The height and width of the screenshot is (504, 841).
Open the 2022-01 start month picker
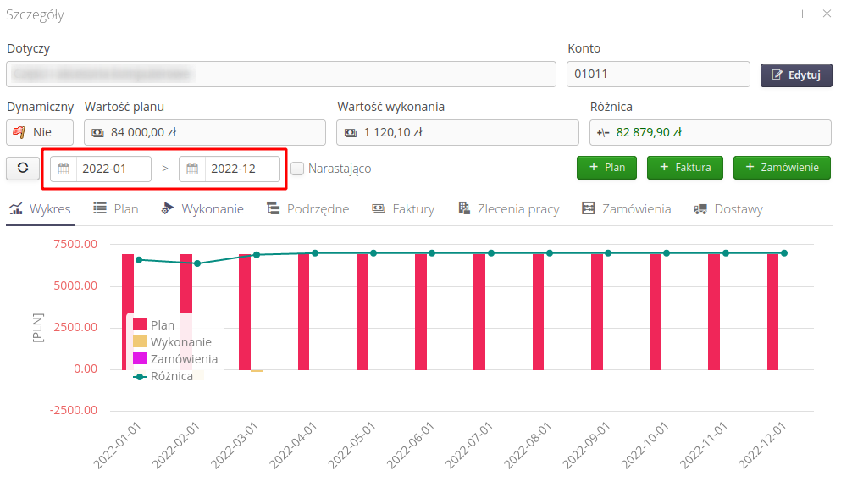tap(113, 169)
